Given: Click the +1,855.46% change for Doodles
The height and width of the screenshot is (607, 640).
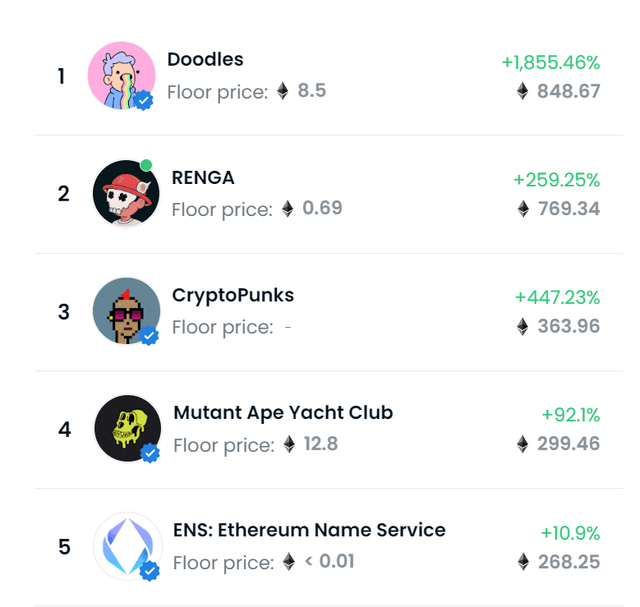Looking at the screenshot, I should (551, 62).
